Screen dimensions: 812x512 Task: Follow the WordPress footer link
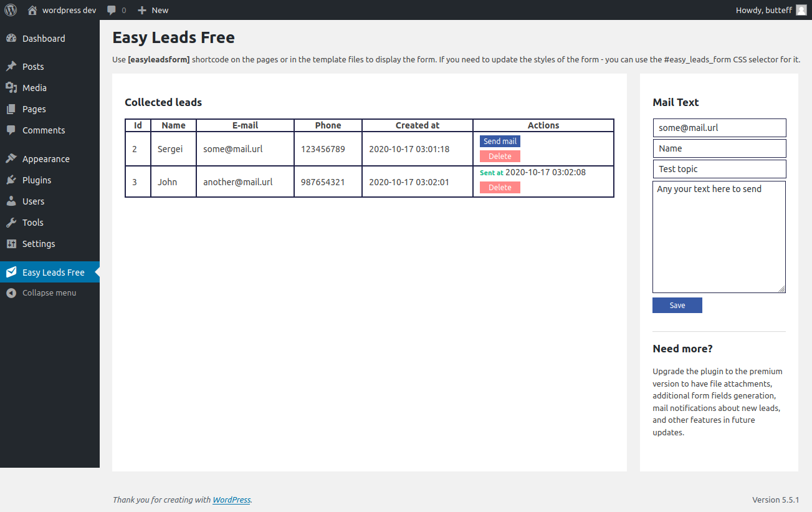pos(232,500)
